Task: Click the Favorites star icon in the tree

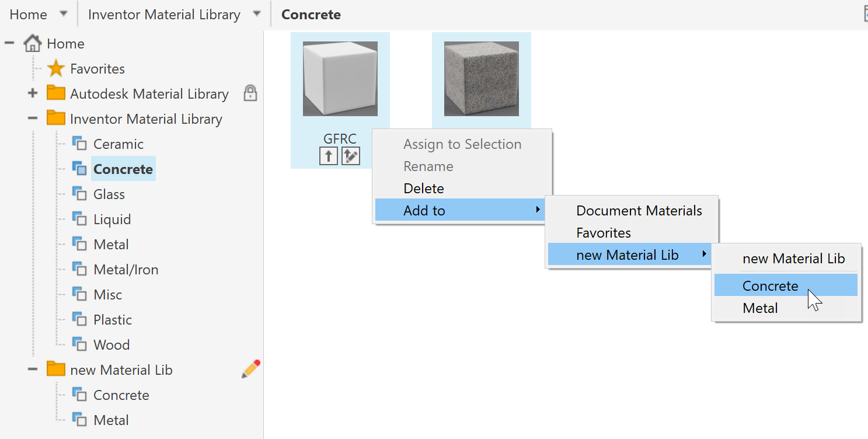Action: (56, 69)
